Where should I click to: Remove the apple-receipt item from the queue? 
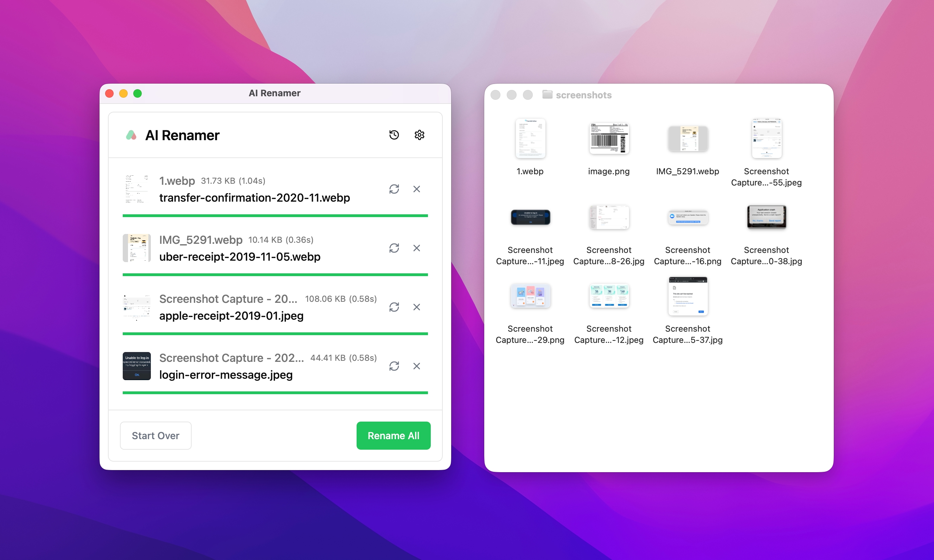(417, 307)
